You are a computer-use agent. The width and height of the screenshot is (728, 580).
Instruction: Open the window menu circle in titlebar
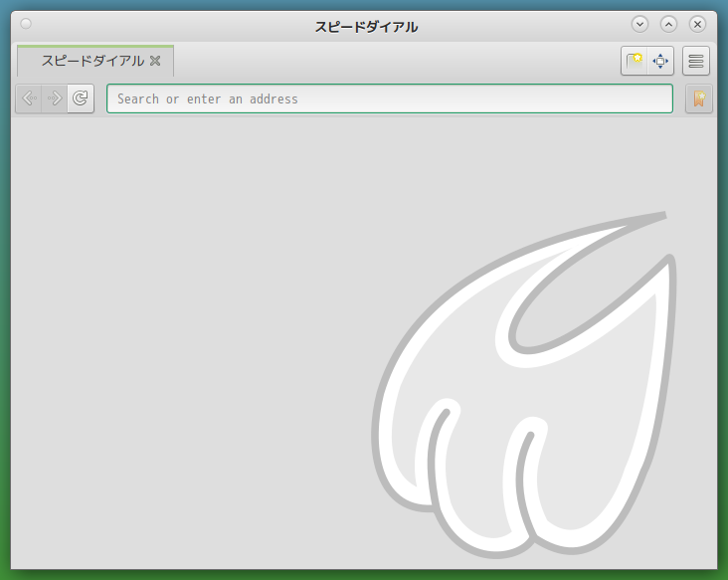[26, 23]
